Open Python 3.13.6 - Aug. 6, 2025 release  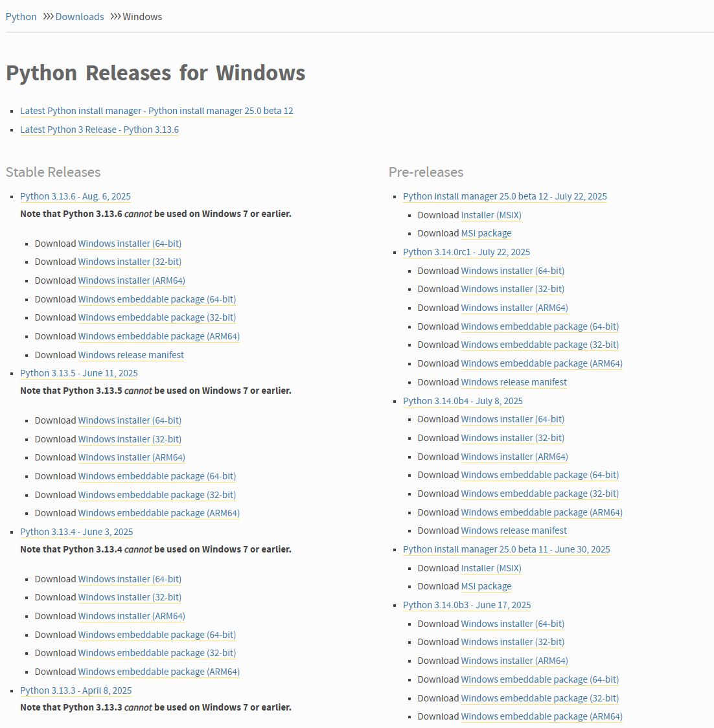click(x=75, y=196)
